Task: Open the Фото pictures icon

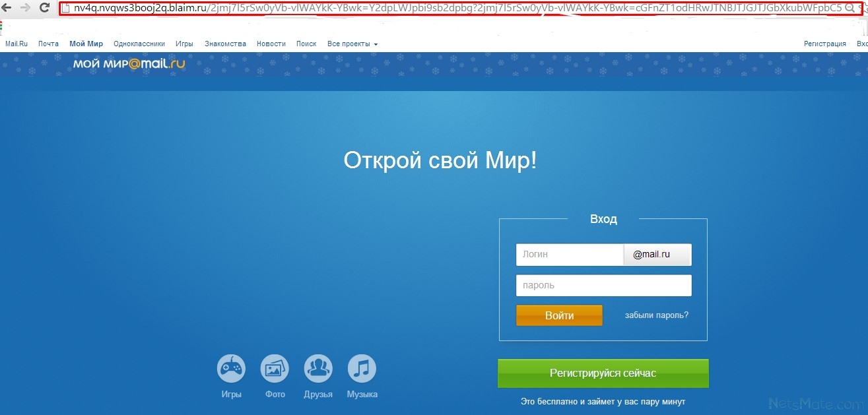Action: [275, 369]
